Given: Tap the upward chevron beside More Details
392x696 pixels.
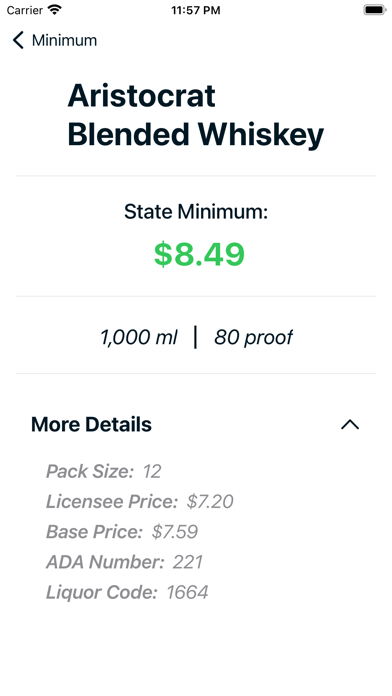Looking at the screenshot, I should coord(350,425).
